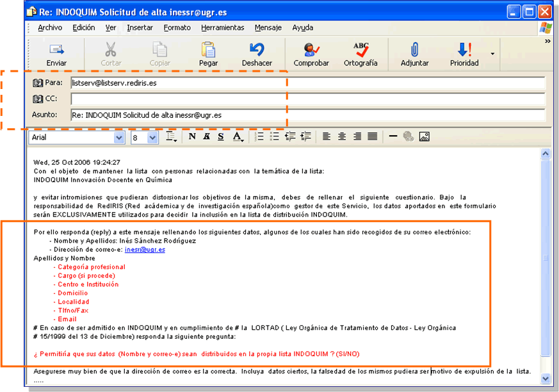Toggle bold (N) formatting

pyautogui.click(x=192, y=136)
